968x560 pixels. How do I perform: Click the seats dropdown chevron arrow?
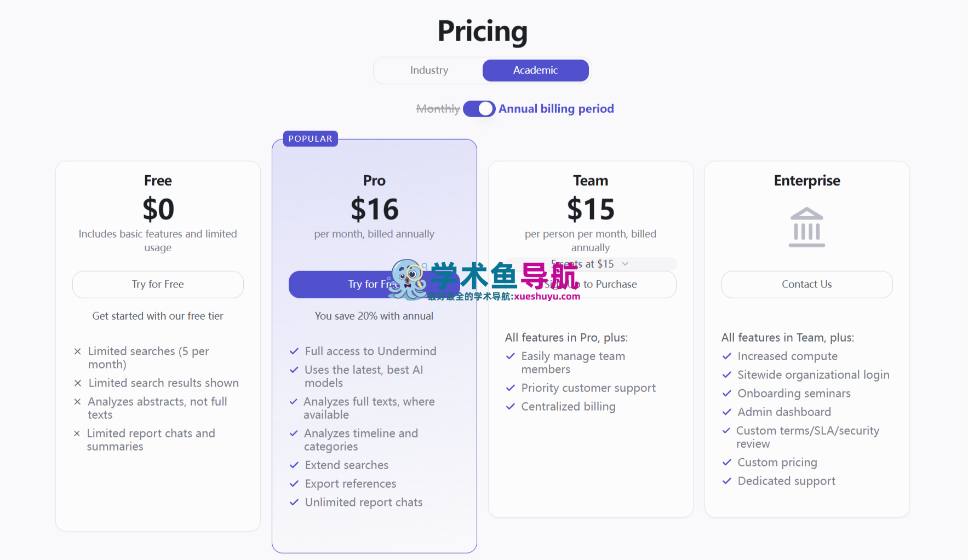625,264
